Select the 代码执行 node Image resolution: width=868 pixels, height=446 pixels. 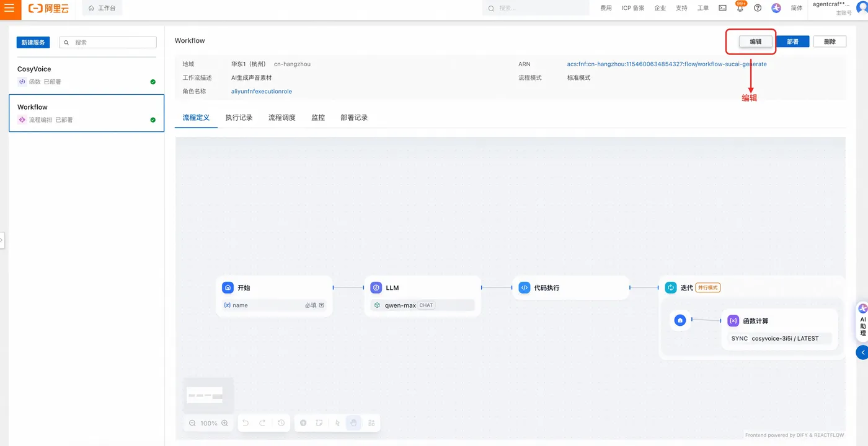[570, 287]
